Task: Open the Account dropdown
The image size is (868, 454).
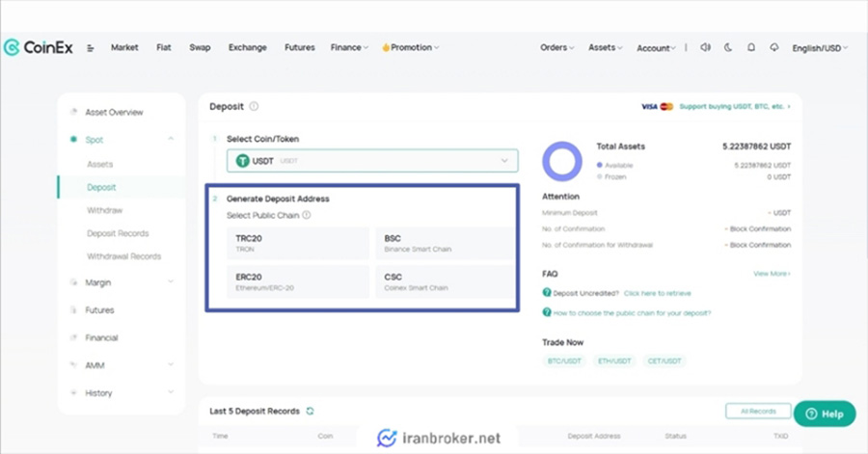Action: (656, 48)
